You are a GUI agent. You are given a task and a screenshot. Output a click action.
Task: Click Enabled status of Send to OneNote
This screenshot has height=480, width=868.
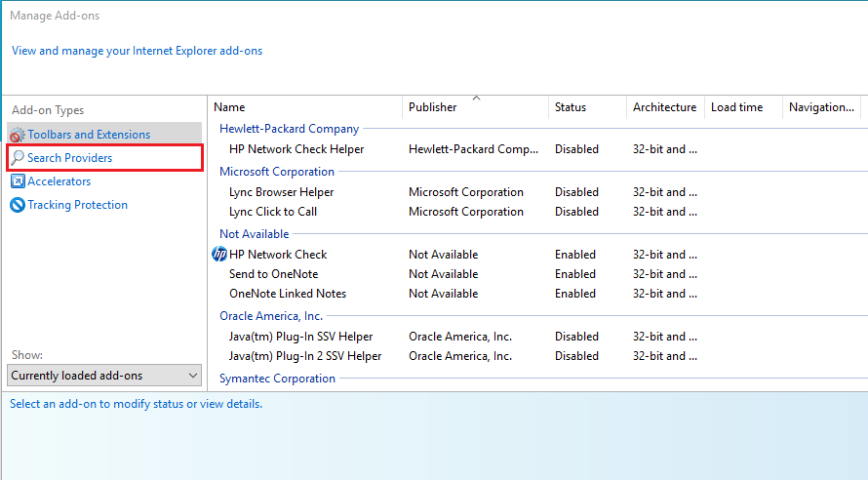click(575, 274)
